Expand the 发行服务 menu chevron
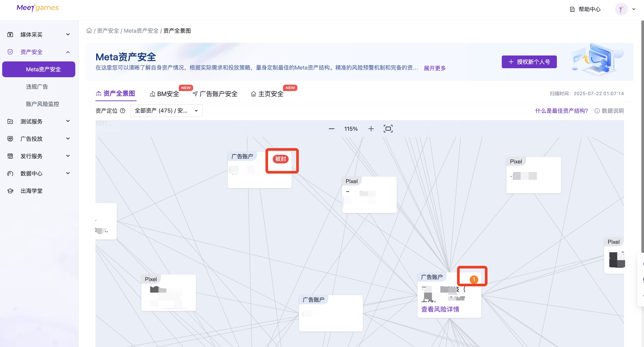This screenshot has height=347, width=644. pyautogui.click(x=68, y=156)
